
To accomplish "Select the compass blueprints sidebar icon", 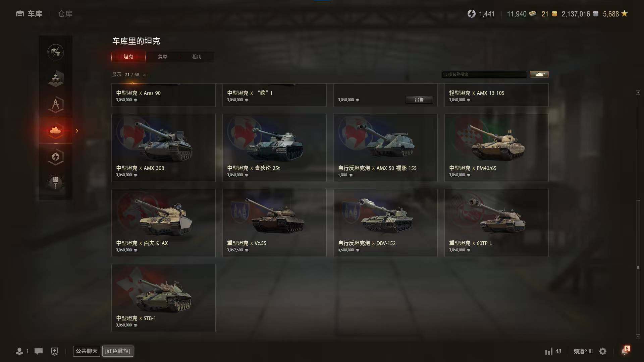I will tap(56, 105).
